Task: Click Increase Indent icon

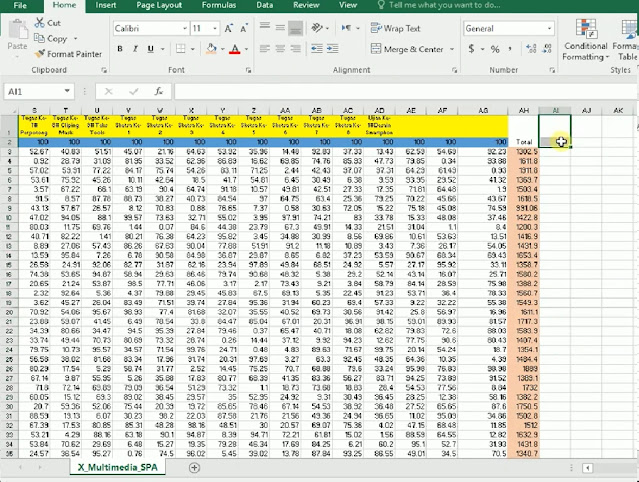Action: pyautogui.click(x=333, y=49)
